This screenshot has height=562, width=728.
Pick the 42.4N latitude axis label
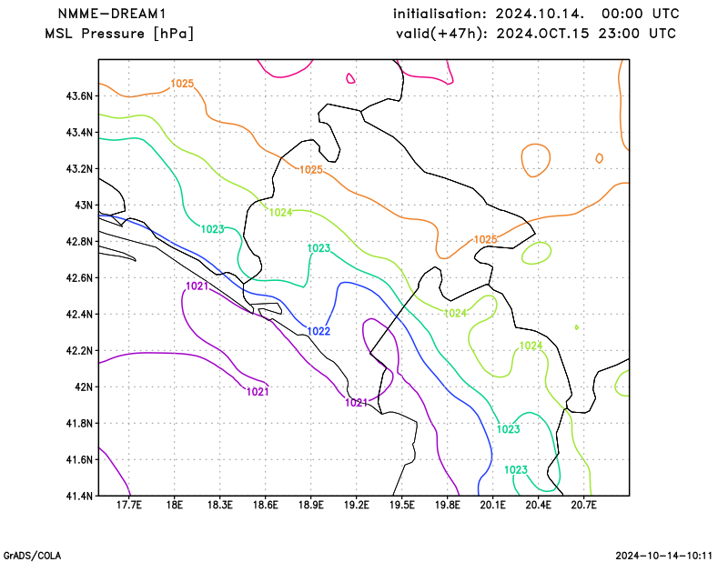79,315
